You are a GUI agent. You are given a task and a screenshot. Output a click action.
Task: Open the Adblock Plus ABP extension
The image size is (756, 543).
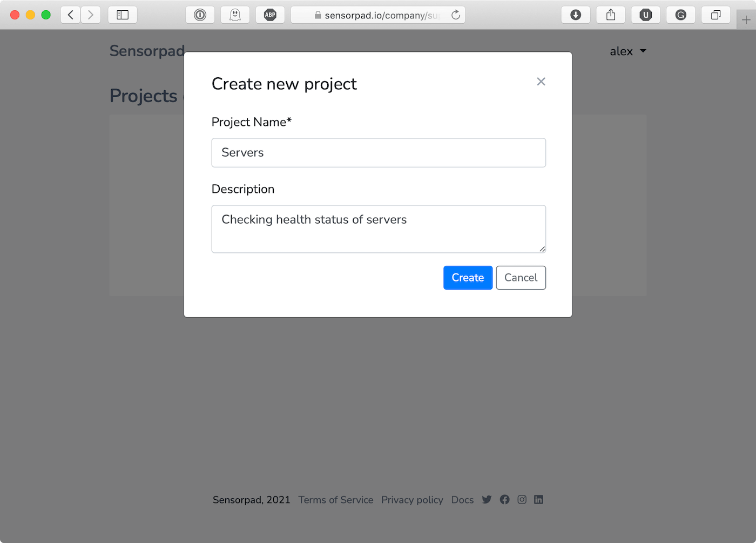tap(270, 15)
